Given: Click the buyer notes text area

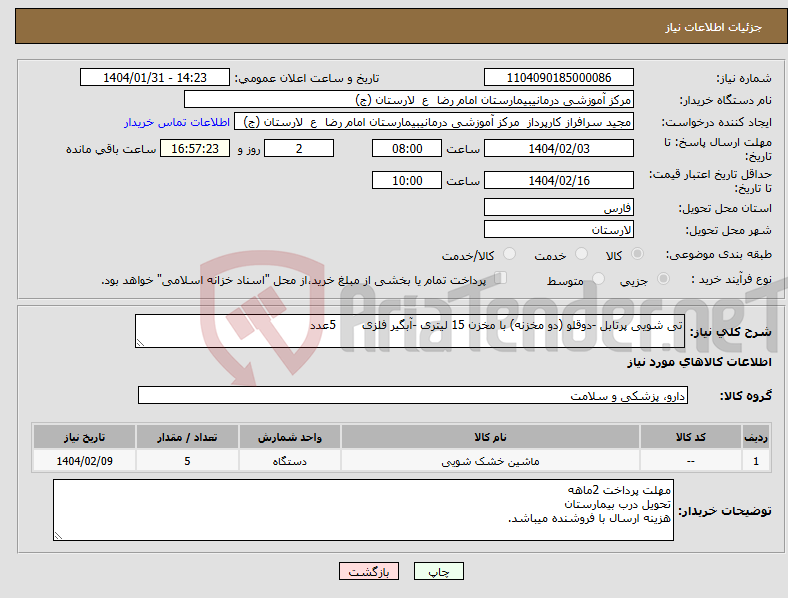Looking at the screenshot, I should coord(363,510).
